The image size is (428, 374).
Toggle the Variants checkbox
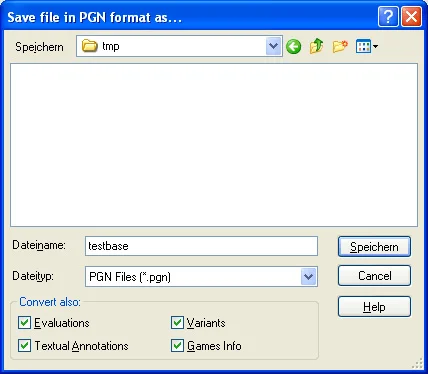(x=177, y=323)
